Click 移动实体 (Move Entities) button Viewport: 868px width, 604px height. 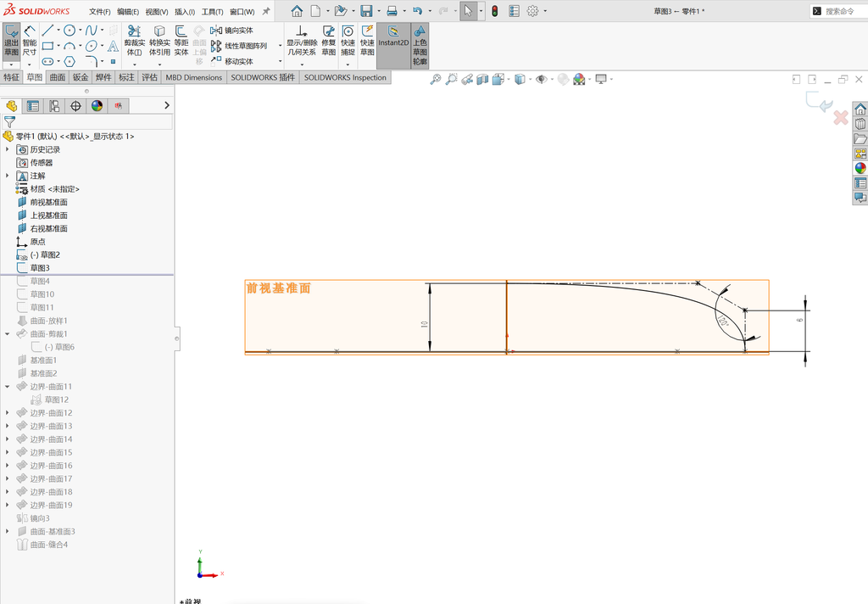click(232, 61)
